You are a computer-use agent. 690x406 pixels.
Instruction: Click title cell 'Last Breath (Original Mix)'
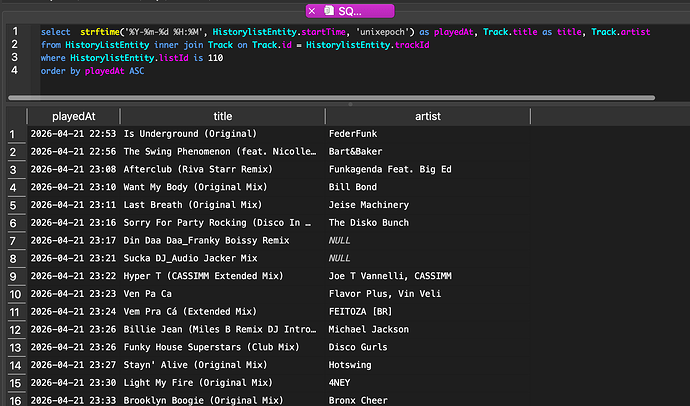[223, 205]
